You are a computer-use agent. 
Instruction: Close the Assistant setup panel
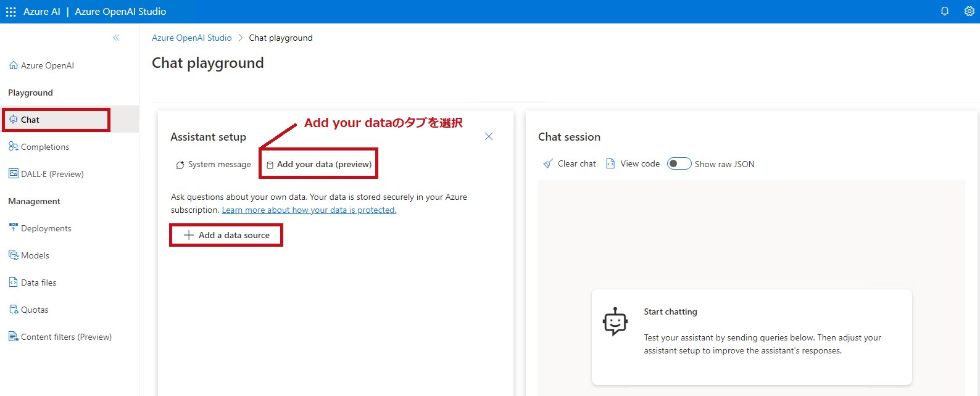pos(489,136)
